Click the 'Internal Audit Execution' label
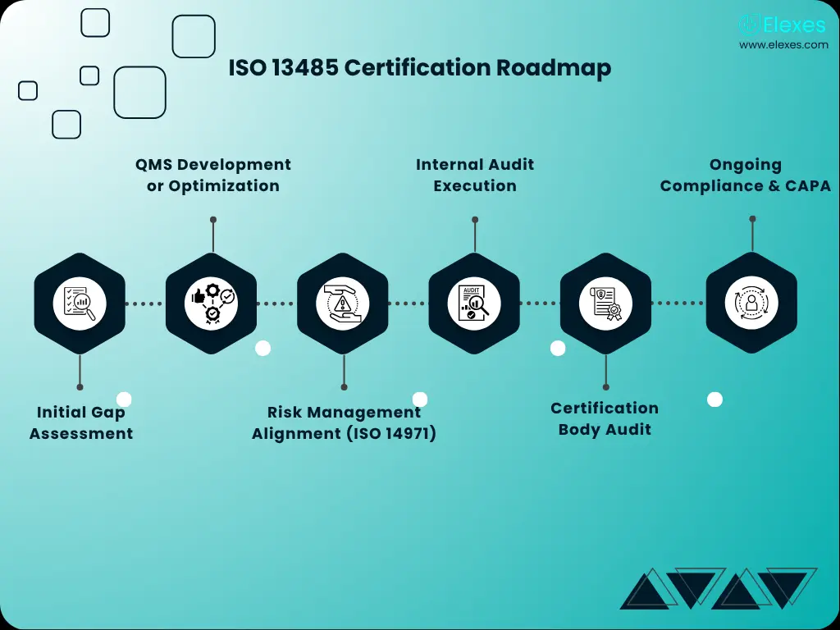840x630 pixels. point(475,176)
